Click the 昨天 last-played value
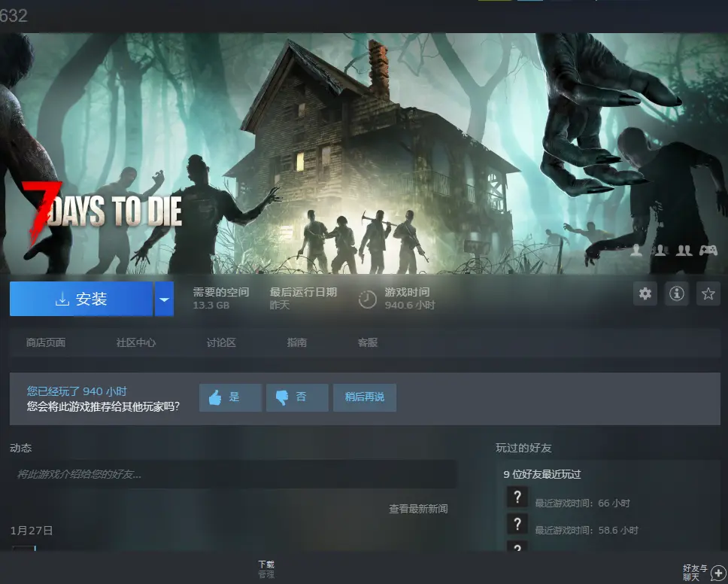This screenshot has height=584, width=728. coord(280,306)
